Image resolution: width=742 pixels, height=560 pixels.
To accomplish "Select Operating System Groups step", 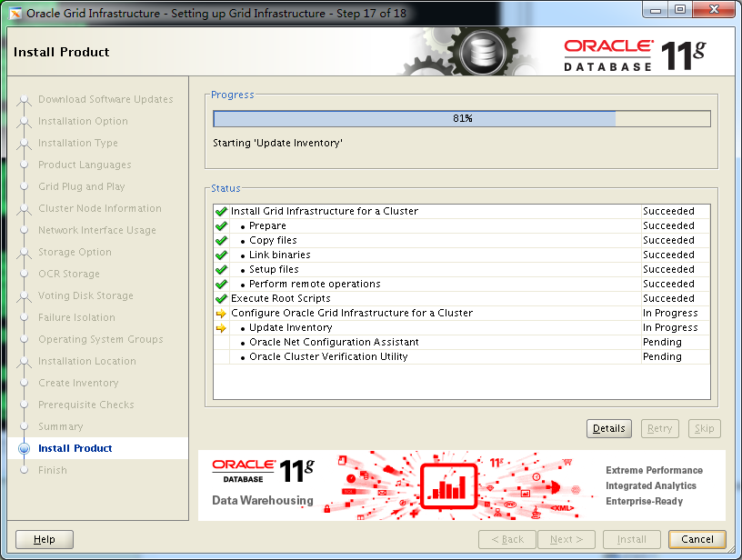I will (x=101, y=339).
